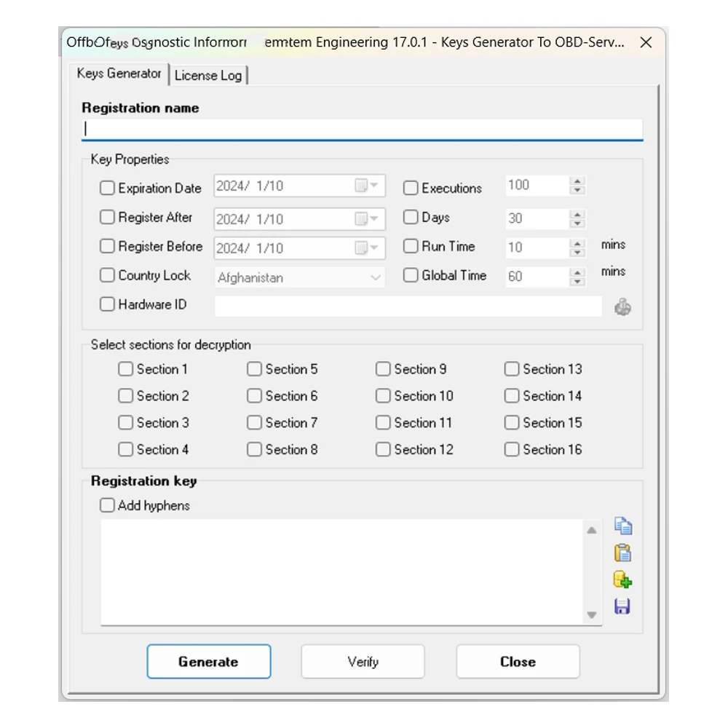
Task: Click into the Registration name field
Action: 363,130
